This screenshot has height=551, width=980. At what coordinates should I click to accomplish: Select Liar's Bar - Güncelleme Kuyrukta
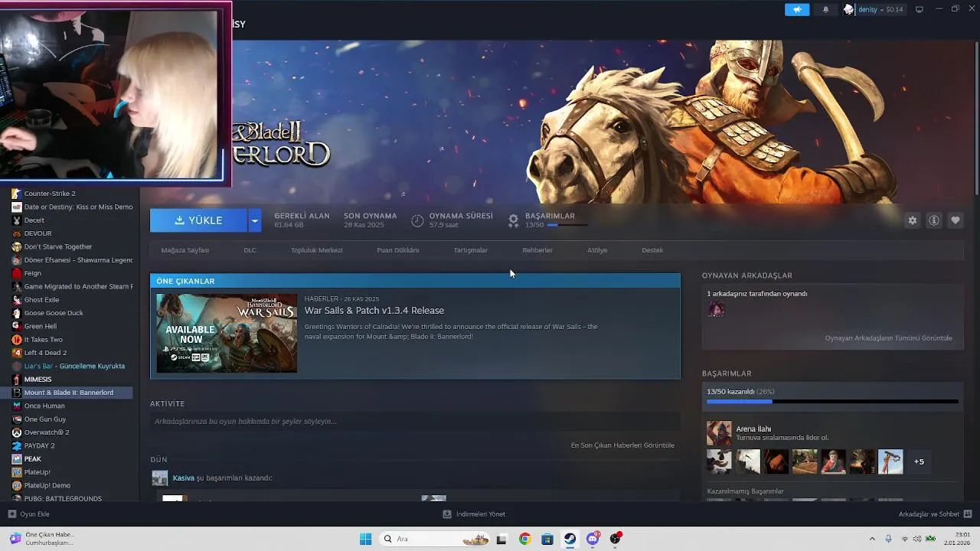pyautogui.click(x=74, y=366)
